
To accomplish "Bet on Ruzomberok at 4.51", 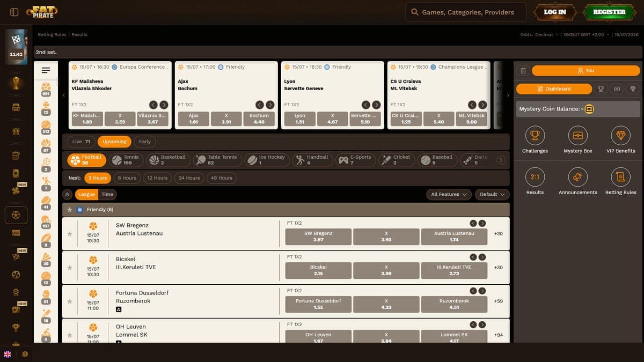I will click(x=454, y=304).
